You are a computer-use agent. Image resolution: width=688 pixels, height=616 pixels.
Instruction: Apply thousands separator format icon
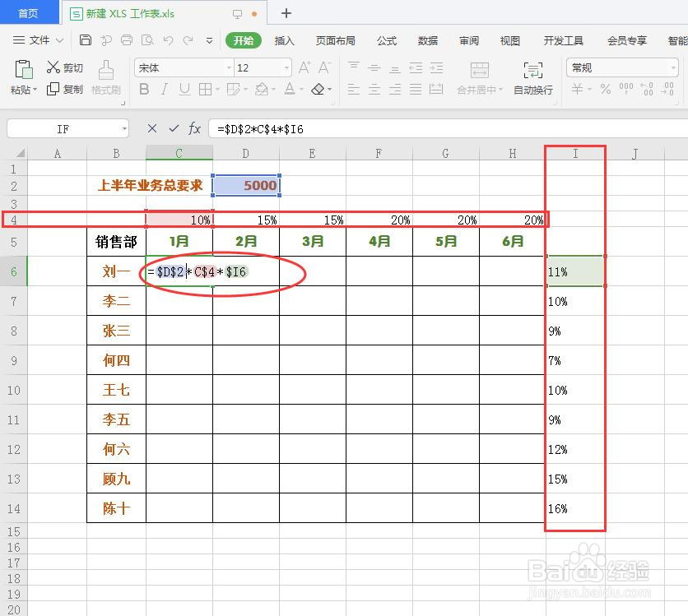(x=626, y=88)
